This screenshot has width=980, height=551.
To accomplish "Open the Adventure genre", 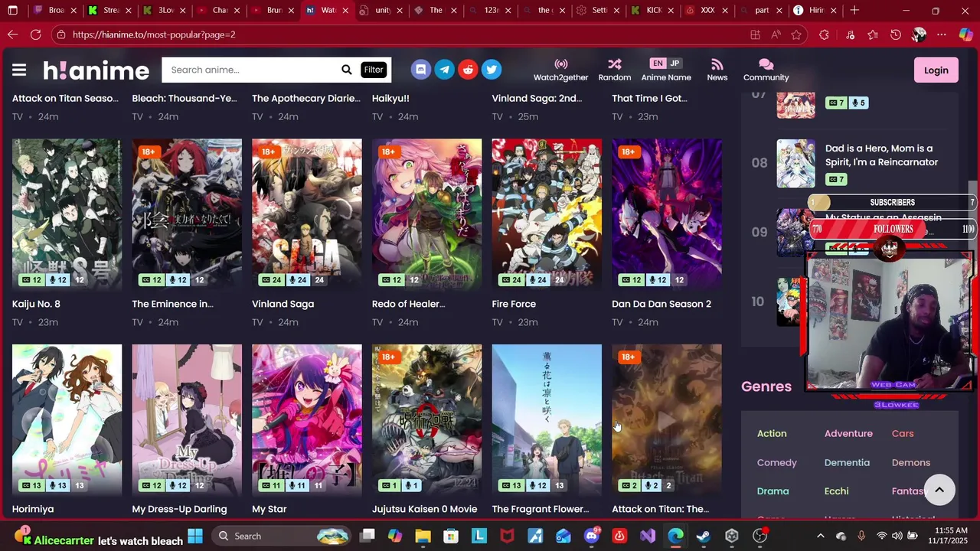I will [x=848, y=433].
